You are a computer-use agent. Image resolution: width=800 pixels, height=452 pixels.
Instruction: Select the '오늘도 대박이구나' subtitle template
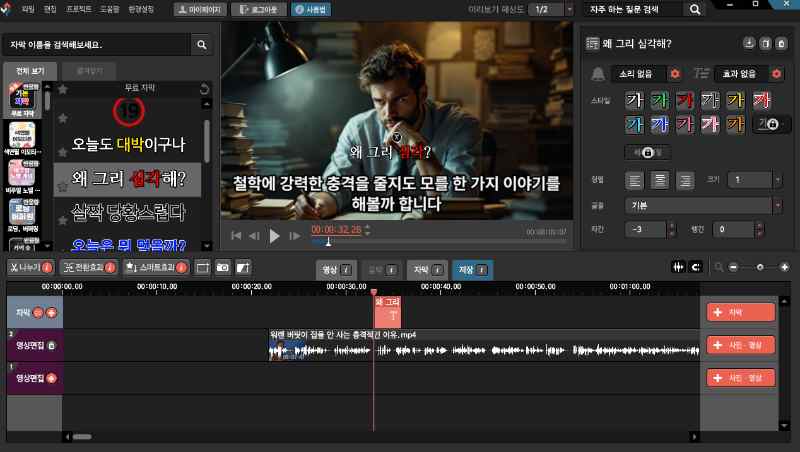128,144
